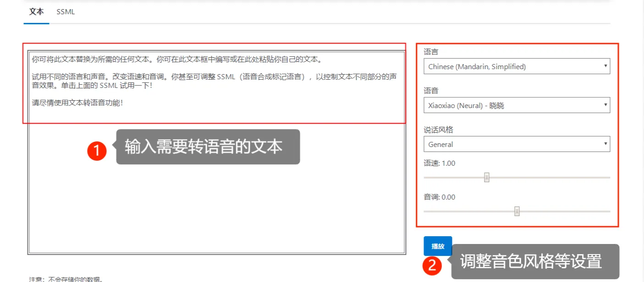644x282 pixels.
Task: Click the '说话风格' label
Action: tap(439, 130)
